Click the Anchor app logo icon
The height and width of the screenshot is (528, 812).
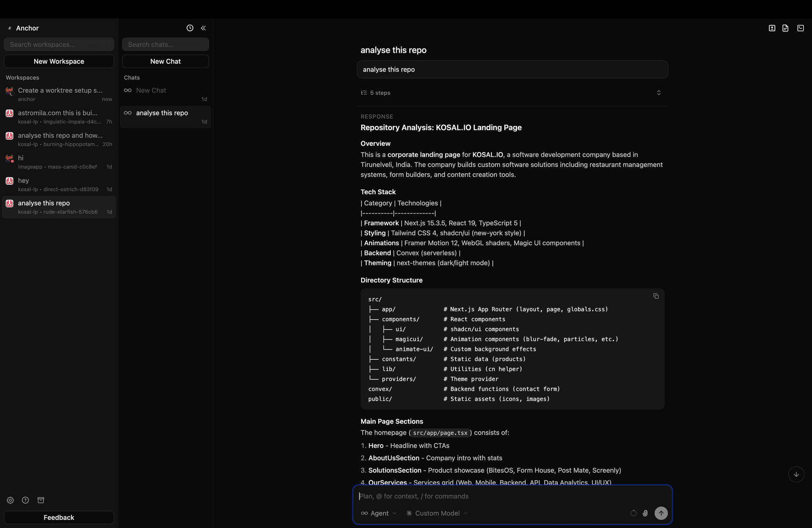(10, 28)
